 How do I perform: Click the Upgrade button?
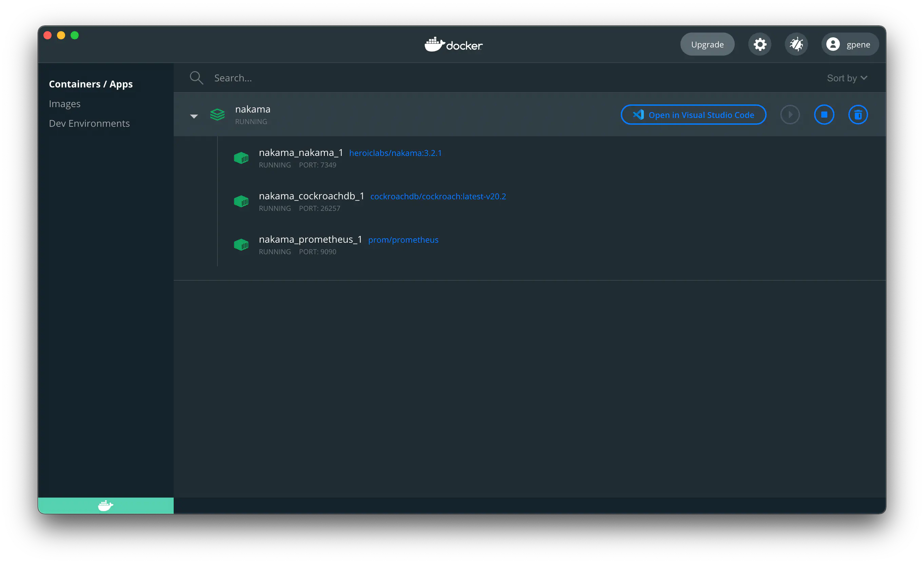(x=707, y=45)
